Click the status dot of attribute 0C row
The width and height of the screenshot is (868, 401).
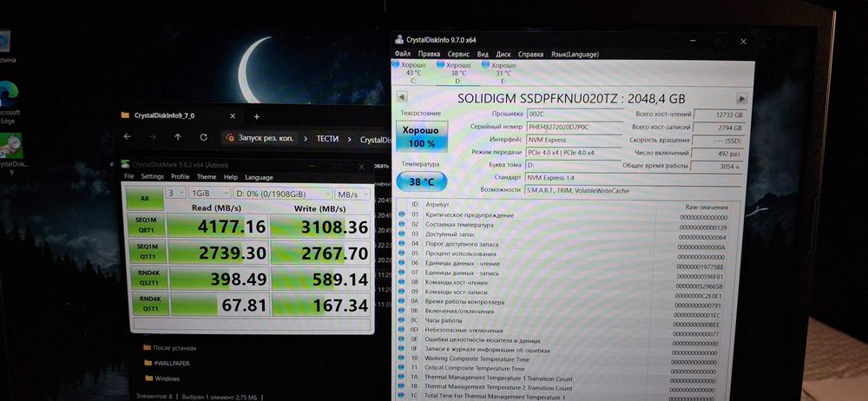click(x=402, y=320)
